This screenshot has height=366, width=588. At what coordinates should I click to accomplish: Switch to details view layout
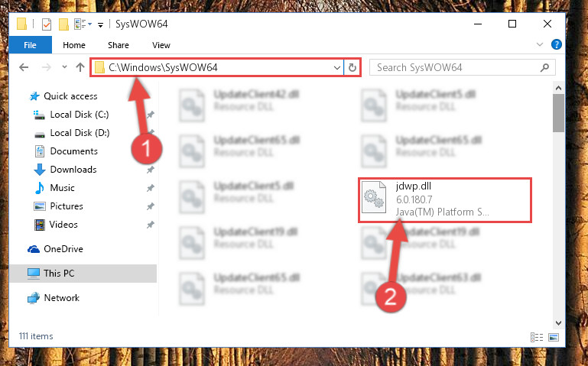click(x=537, y=337)
